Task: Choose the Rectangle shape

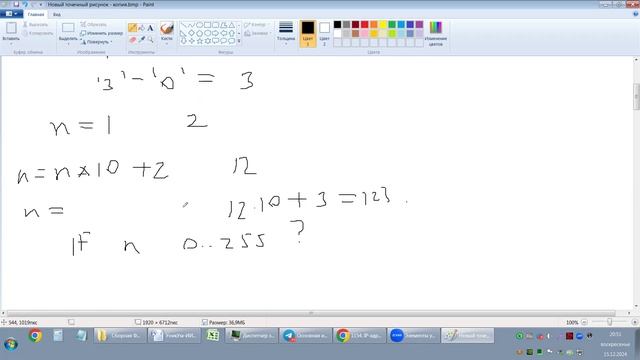Action: point(207,25)
